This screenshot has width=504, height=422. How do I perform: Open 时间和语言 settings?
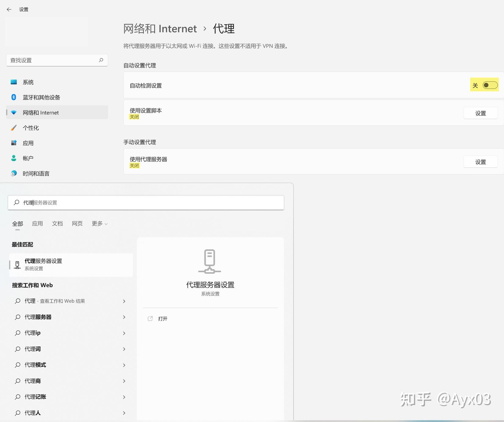coord(36,173)
